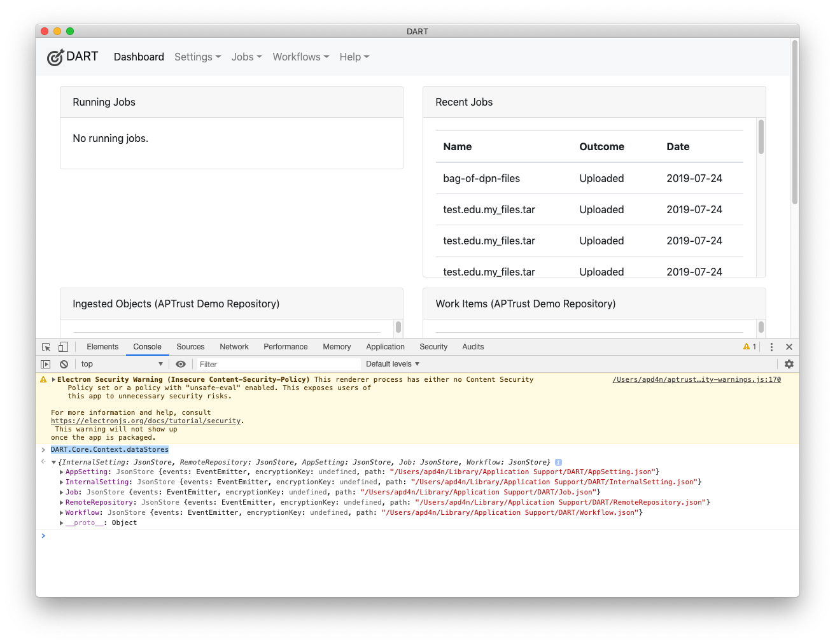Open the Workflows dropdown menu
Image resolution: width=835 pixels, height=644 pixels.
tap(300, 57)
